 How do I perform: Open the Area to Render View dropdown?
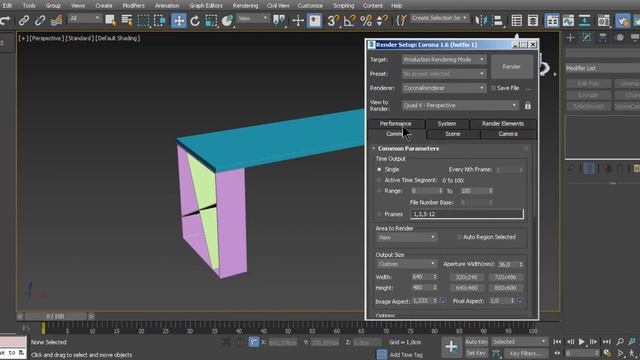tap(406, 237)
